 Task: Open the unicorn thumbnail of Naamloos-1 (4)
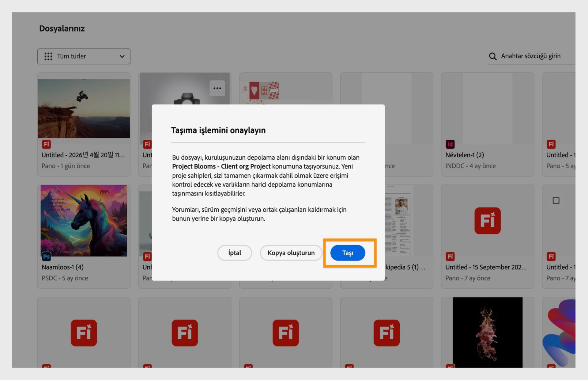click(x=84, y=221)
